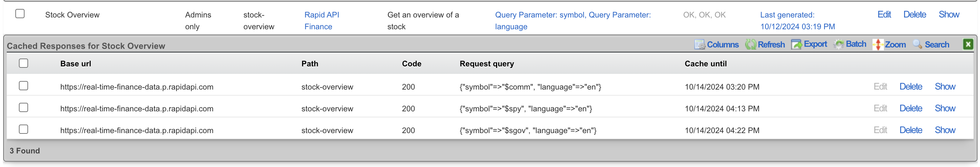Delete the Stock Overview record
The image size is (980, 167).
[x=915, y=15]
